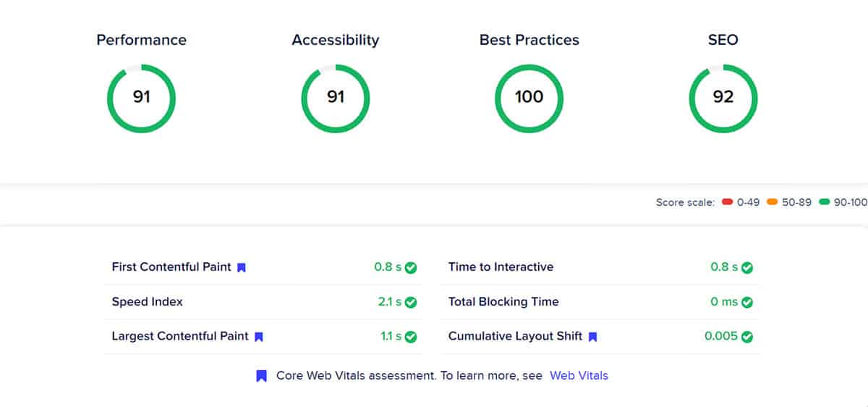This screenshot has width=868, height=407.
Task: Click the SEO score gauge showing 92
Action: pos(723,98)
